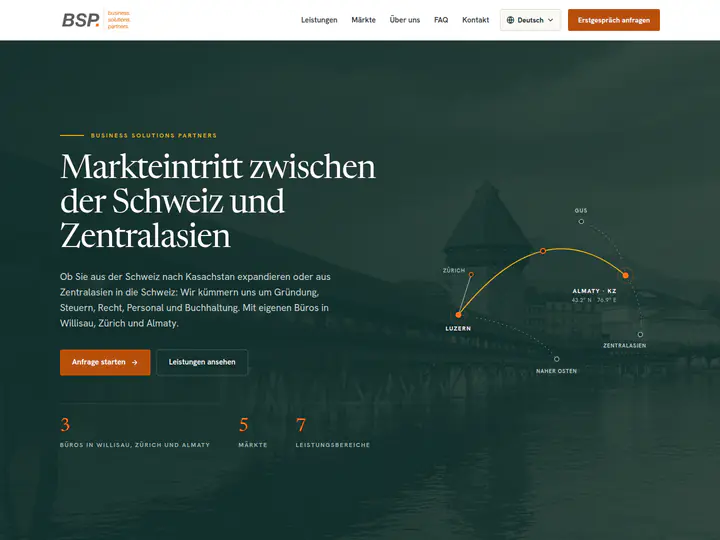This screenshot has width=720, height=540.
Task: Click the '43.2° N · 76.9° E' coordinates text
Action: point(594,300)
